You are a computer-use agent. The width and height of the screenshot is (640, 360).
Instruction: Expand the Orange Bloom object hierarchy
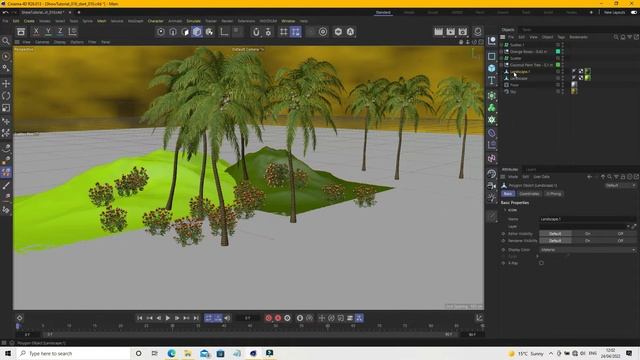point(501,51)
